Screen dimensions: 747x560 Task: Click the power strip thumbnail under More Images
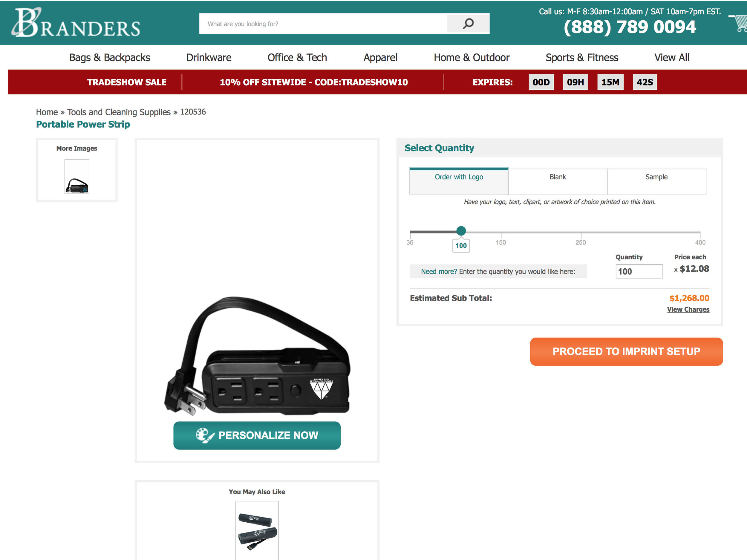coord(77,176)
